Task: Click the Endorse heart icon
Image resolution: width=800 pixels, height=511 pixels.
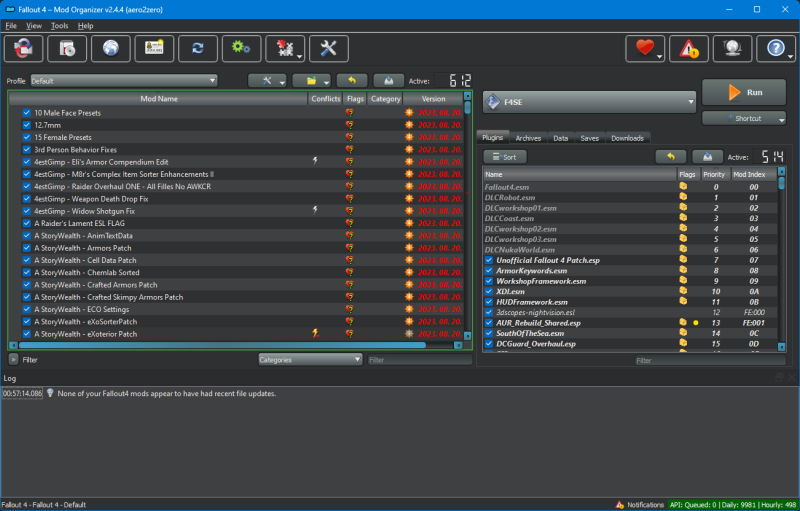Action: (x=645, y=48)
